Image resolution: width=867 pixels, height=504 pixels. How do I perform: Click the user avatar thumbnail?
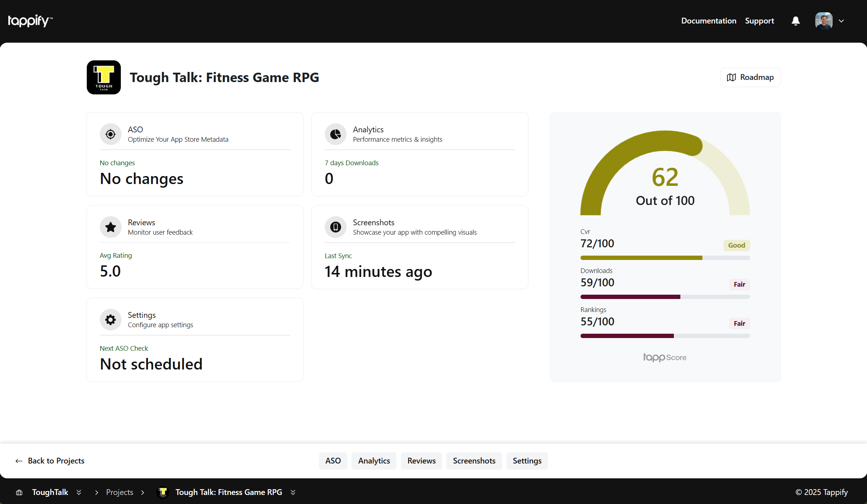click(824, 21)
